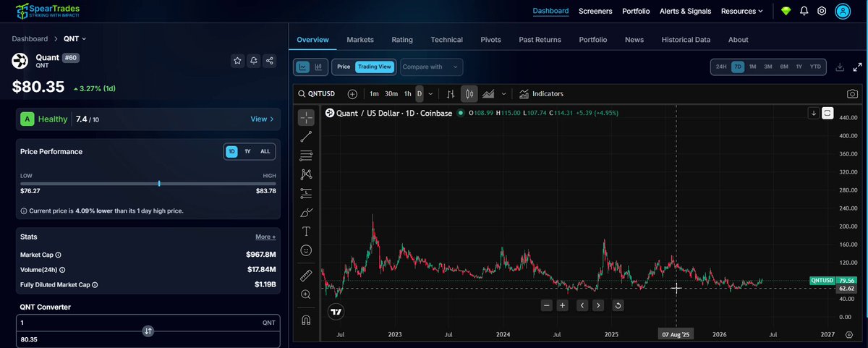The width and height of the screenshot is (868, 348).
Task: Open the settings gear in header
Action: 822,11
